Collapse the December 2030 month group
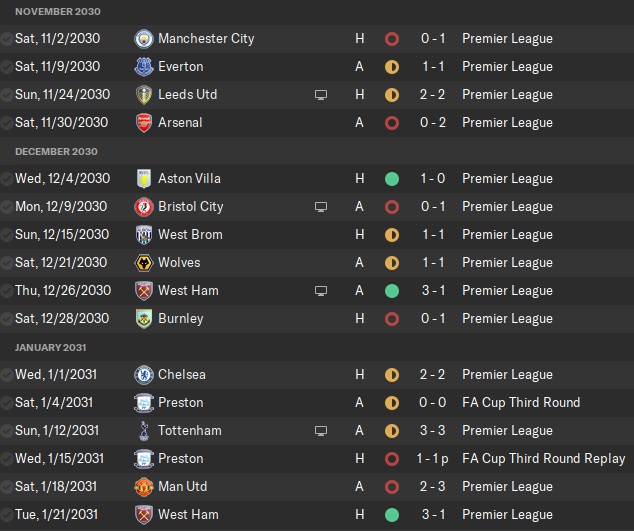This screenshot has height=531, width=634. point(56,152)
